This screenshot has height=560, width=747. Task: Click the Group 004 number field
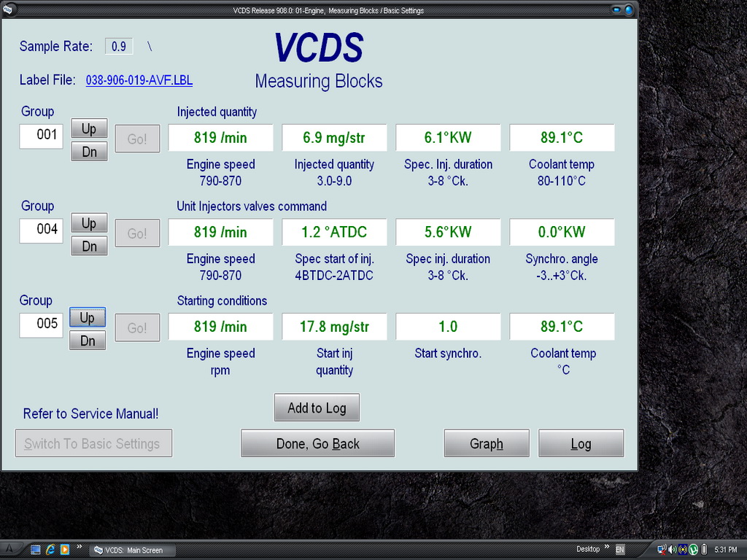tap(42, 230)
